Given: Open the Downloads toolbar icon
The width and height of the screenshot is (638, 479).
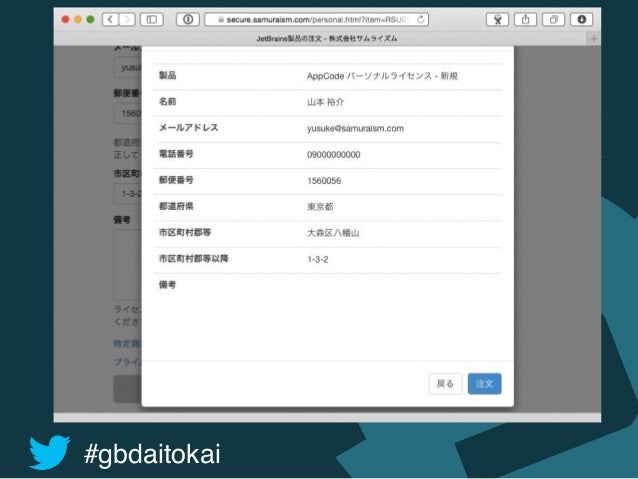Looking at the screenshot, I should (x=581, y=19).
